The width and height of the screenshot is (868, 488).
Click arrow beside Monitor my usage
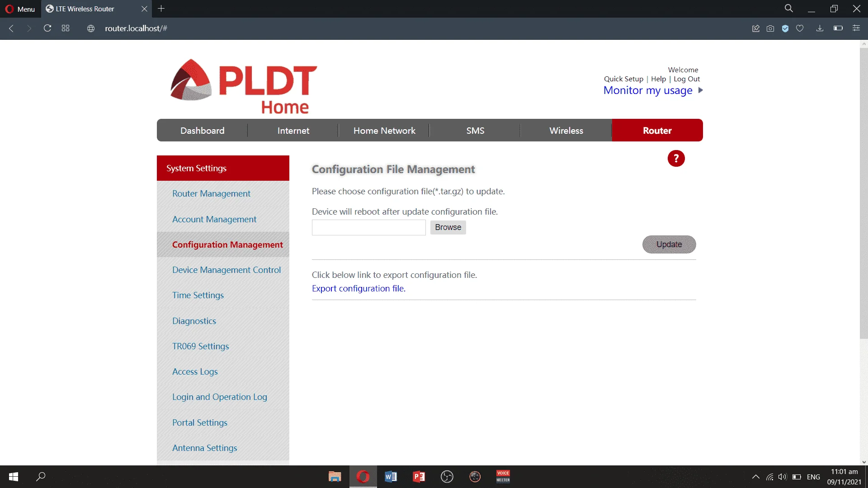[x=701, y=90]
